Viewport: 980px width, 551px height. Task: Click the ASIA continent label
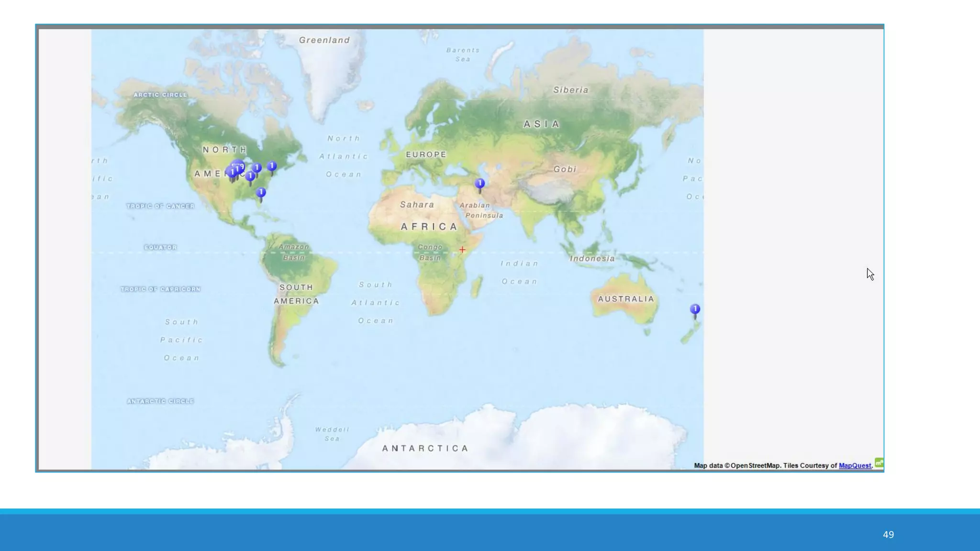click(x=541, y=124)
